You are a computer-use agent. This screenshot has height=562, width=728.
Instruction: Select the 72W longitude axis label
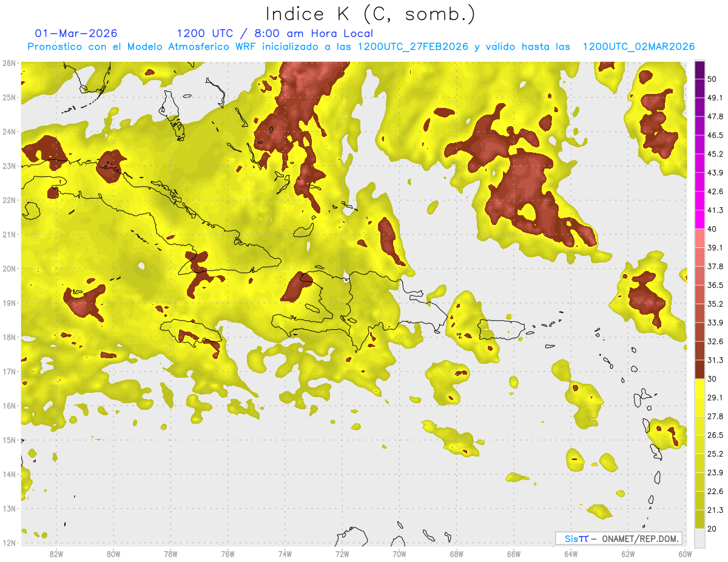pyautogui.click(x=342, y=554)
